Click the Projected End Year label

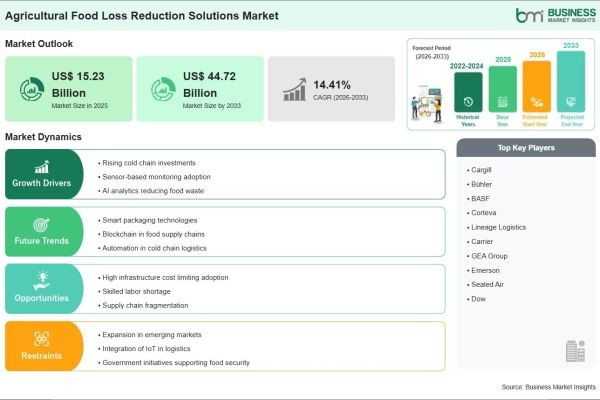click(572, 121)
